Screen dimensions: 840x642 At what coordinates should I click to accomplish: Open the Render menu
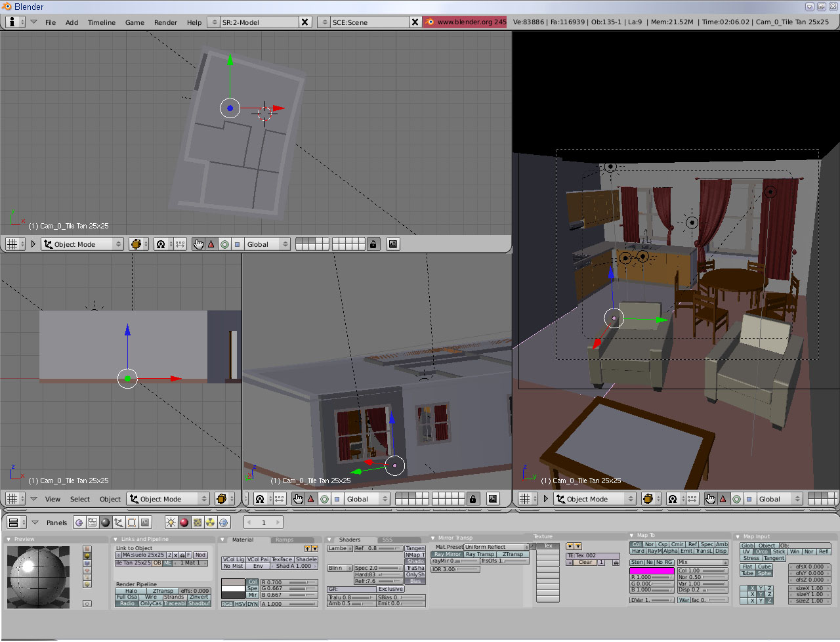pos(165,22)
